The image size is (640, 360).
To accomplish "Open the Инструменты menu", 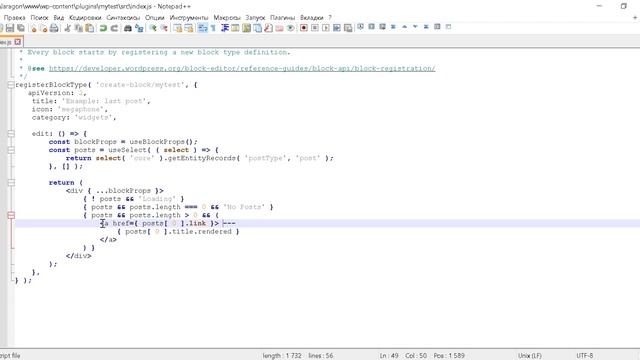I will coord(189,18).
